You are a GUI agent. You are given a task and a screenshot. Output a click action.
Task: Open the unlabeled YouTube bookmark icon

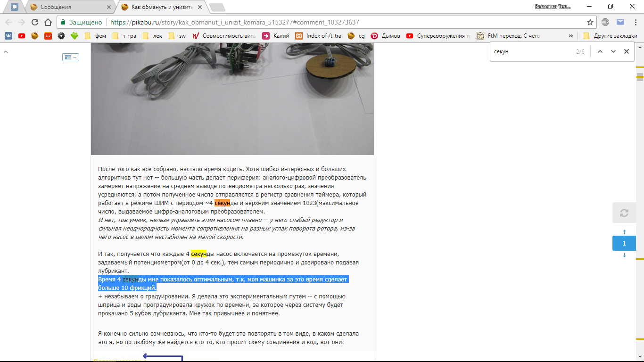(x=22, y=36)
